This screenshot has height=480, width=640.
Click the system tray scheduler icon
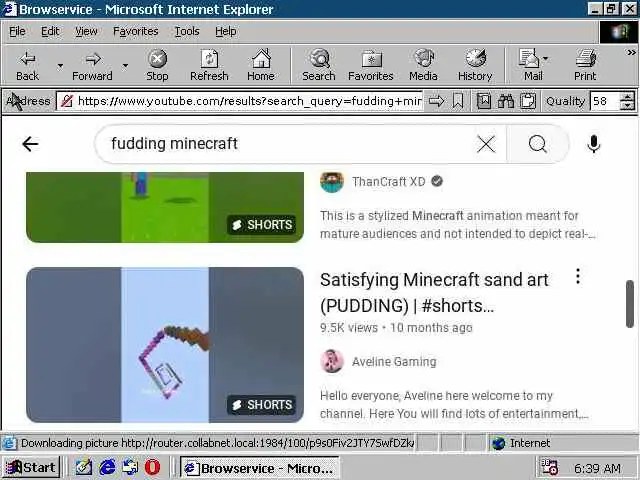(x=549, y=467)
